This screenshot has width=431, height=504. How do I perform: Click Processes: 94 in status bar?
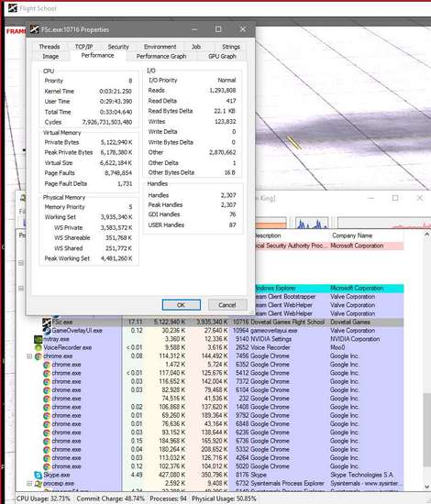click(168, 499)
